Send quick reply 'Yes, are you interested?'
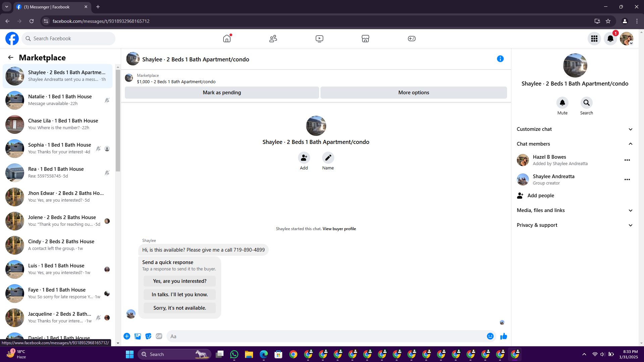The image size is (644, 362). pos(180,281)
